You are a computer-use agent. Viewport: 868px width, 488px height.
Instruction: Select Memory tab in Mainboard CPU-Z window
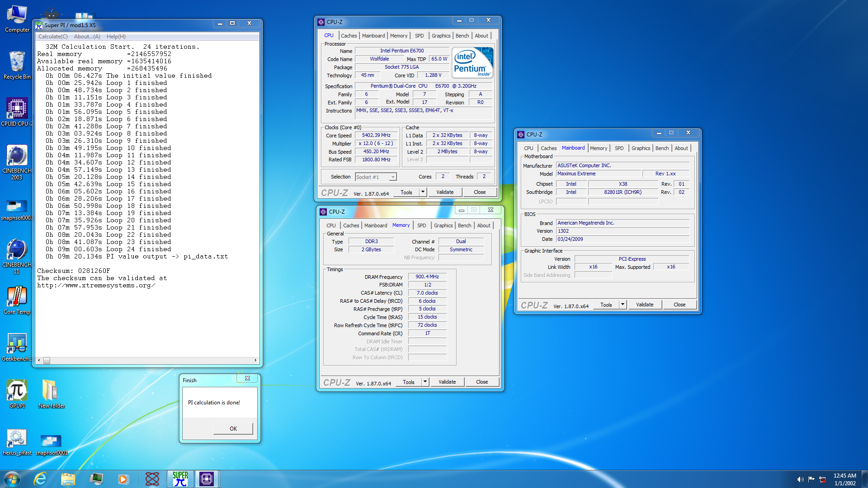(599, 148)
